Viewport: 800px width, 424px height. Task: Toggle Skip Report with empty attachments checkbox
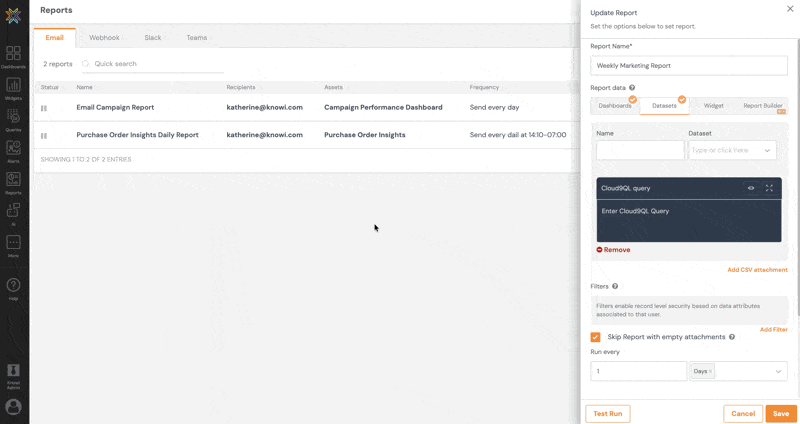(x=596, y=337)
